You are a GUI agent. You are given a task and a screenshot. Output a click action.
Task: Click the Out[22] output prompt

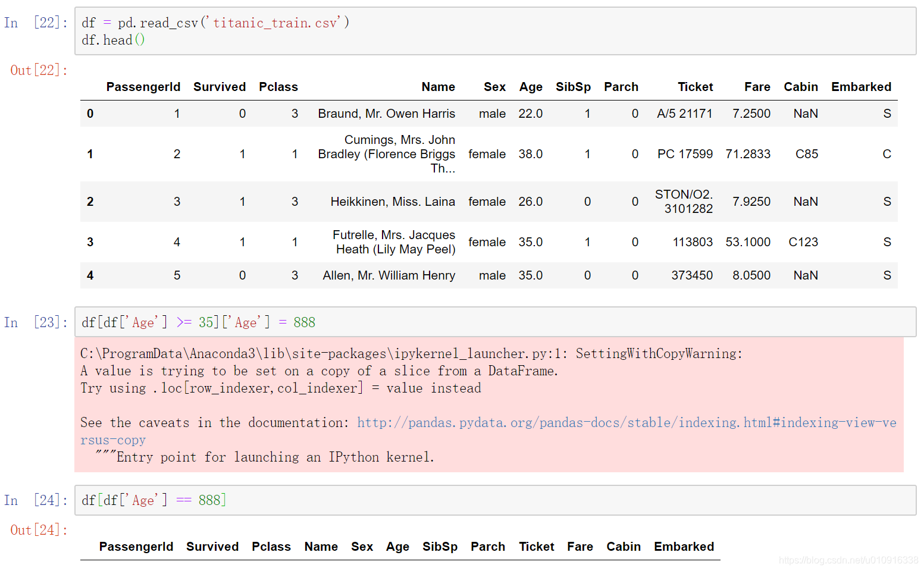tap(39, 70)
